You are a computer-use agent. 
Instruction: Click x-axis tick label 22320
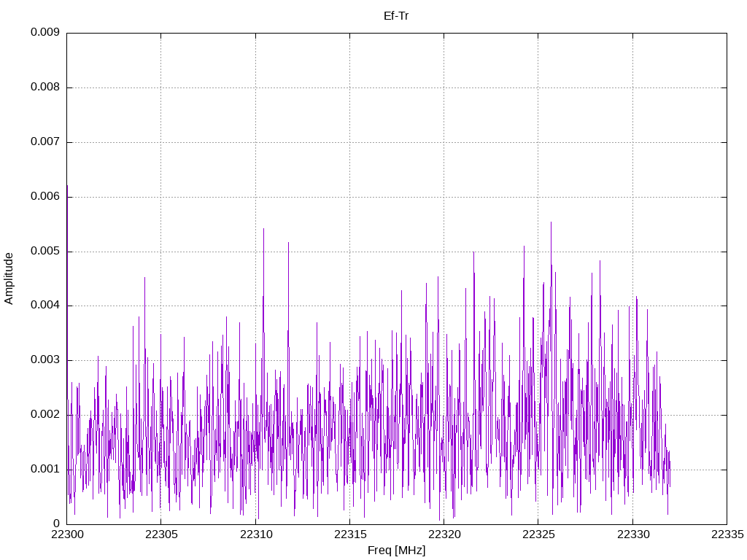444,534
